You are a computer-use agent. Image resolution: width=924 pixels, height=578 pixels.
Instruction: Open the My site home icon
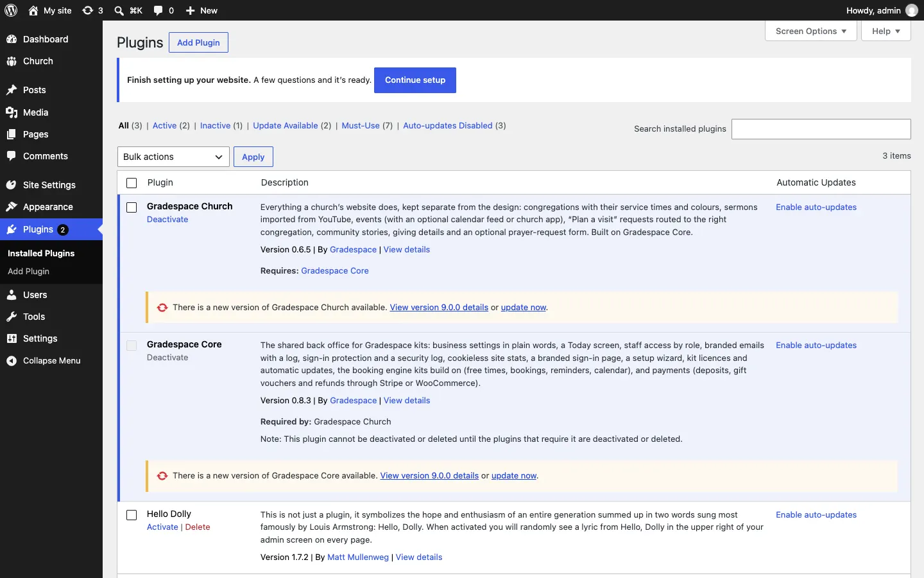33,10
